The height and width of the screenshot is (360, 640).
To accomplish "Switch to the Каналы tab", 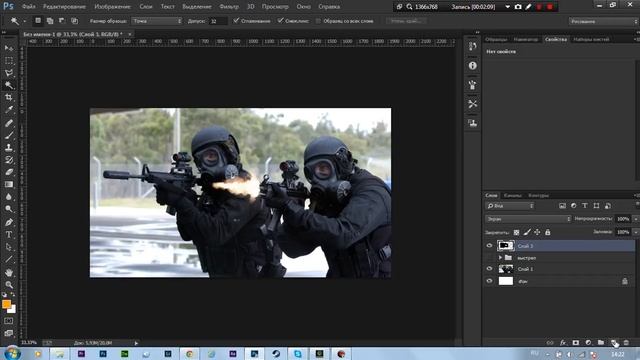I will tap(513, 196).
